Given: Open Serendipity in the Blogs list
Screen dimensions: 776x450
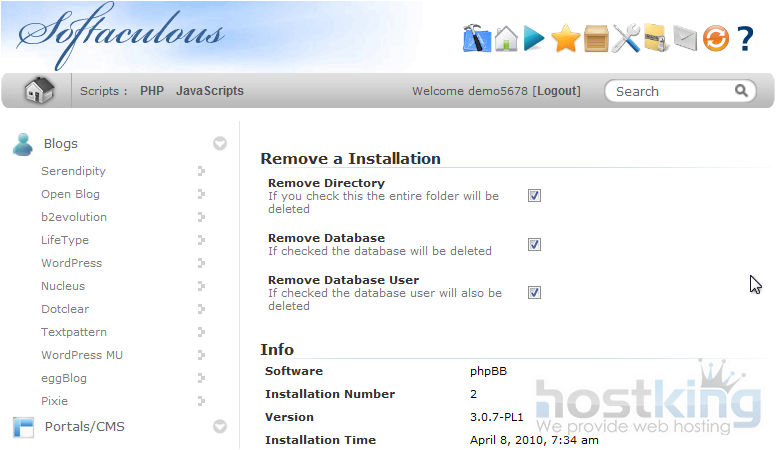Looking at the screenshot, I should (73, 171).
